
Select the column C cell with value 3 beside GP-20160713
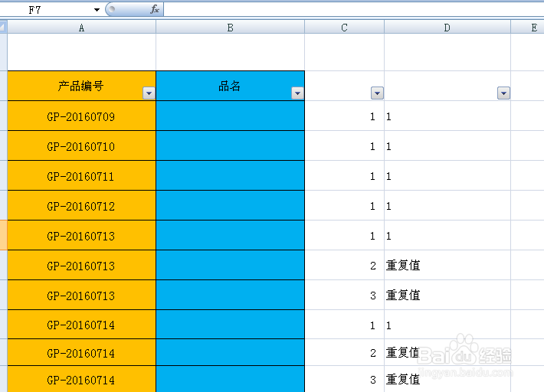344,296
